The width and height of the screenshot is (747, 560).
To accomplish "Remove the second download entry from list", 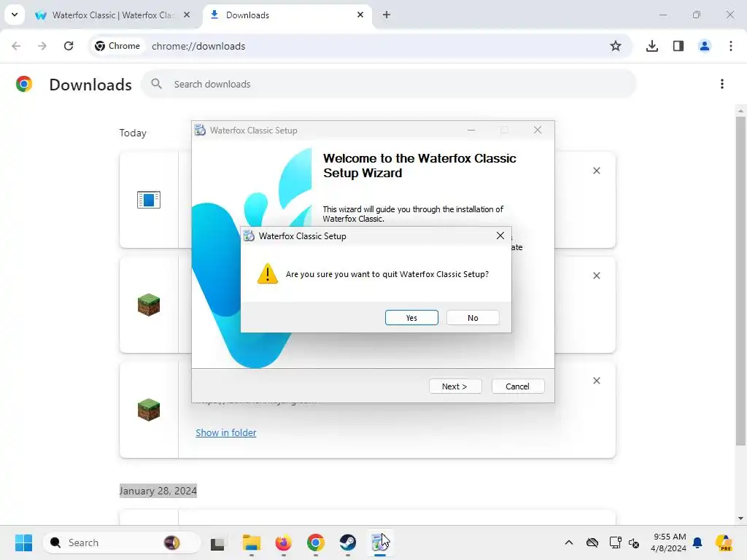I will (x=597, y=276).
